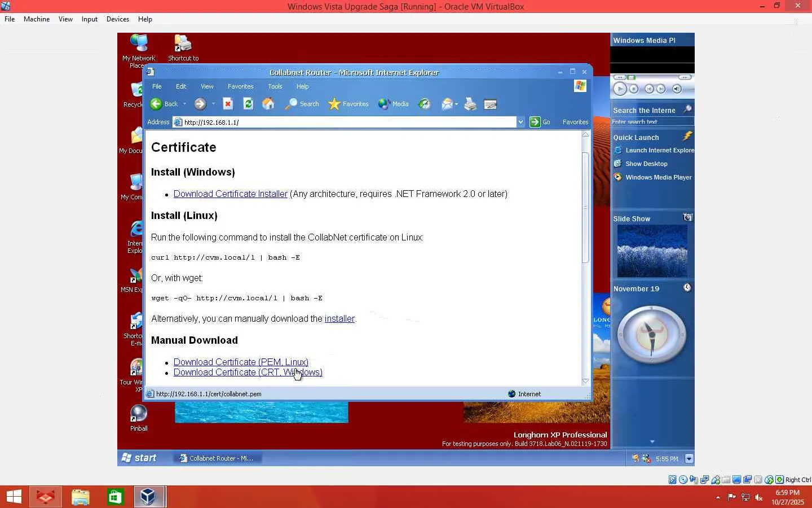
Task: Open the Help menu in Internet Explorer
Action: click(x=303, y=86)
